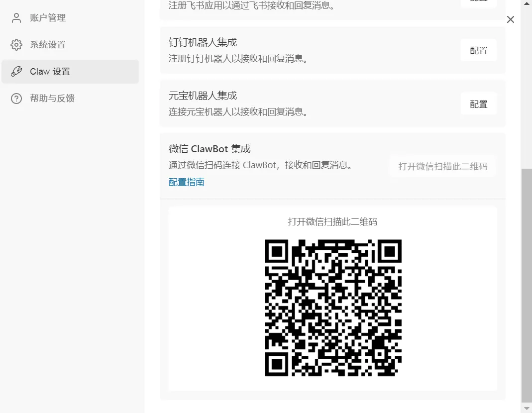The width and height of the screenshot is (532, 413).
Task: Click the 元宝机器人集成 title
Action: [x=203, y=96]
